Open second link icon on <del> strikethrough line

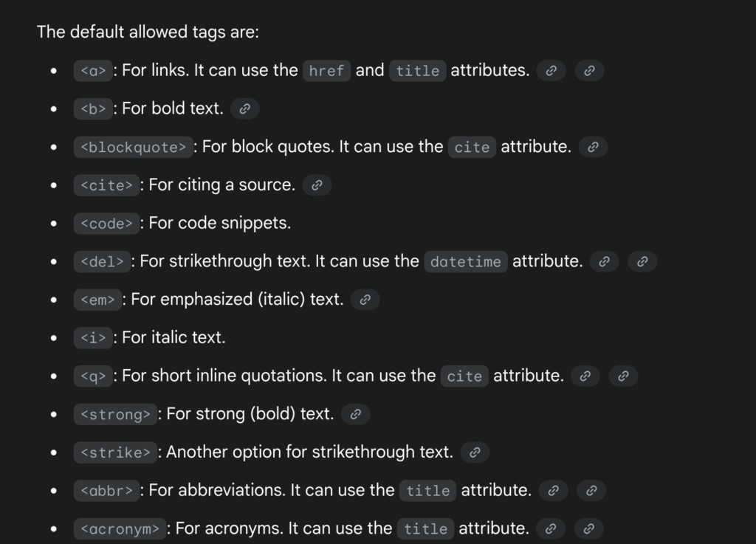pos(642,261)
